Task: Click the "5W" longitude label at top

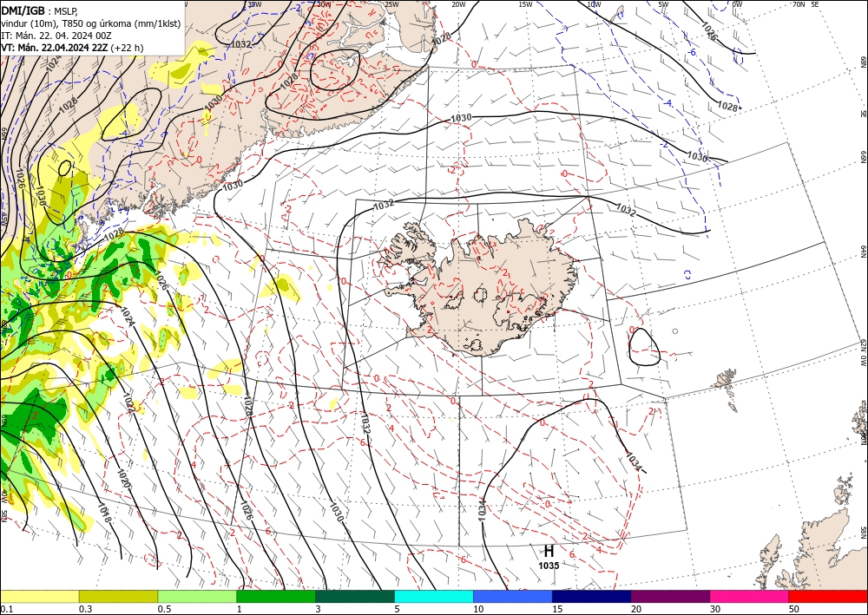Action: 663,4
